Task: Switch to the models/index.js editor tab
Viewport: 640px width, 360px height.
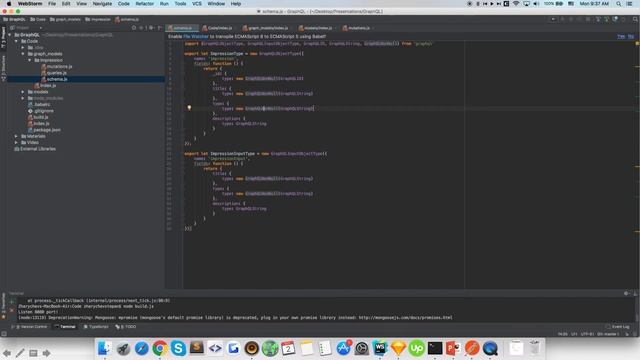Action: tap(316, 28)
